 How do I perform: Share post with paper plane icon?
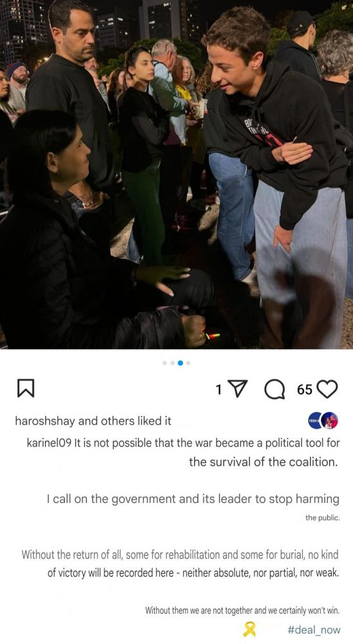(238, 388)
